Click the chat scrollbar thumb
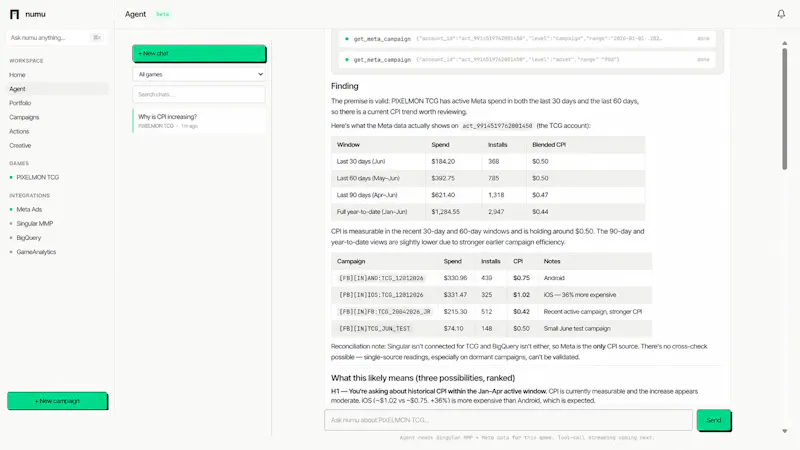This screenshot has width=800, height=450. click(x=785, y=109)
